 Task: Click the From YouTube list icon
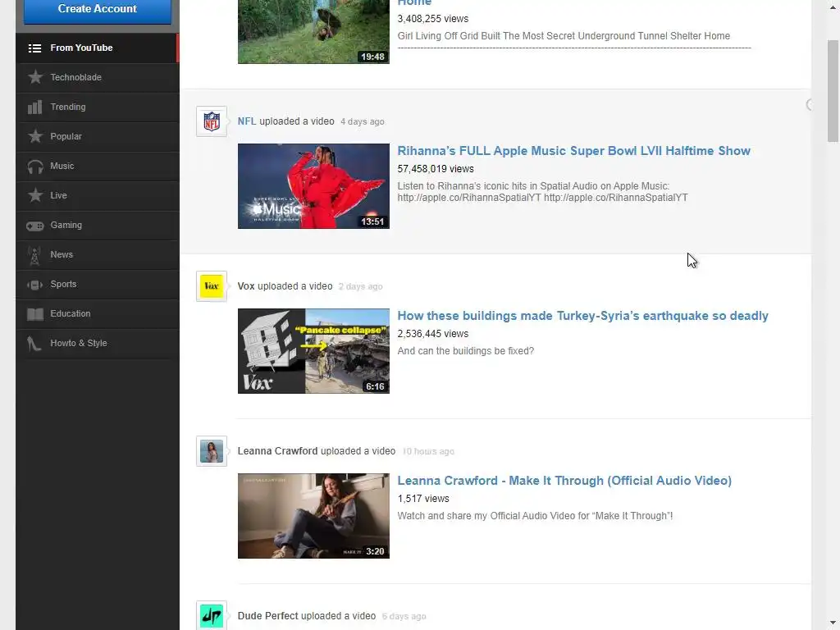(34, 48)
